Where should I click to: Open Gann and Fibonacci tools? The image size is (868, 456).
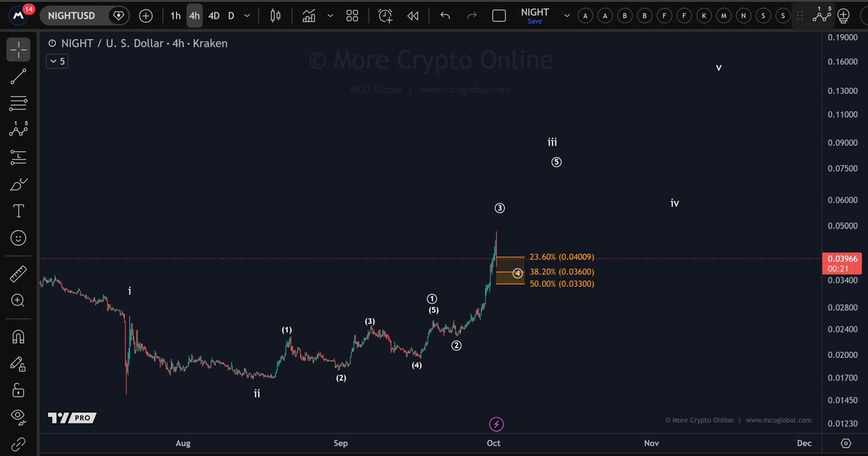pos(19,104)
